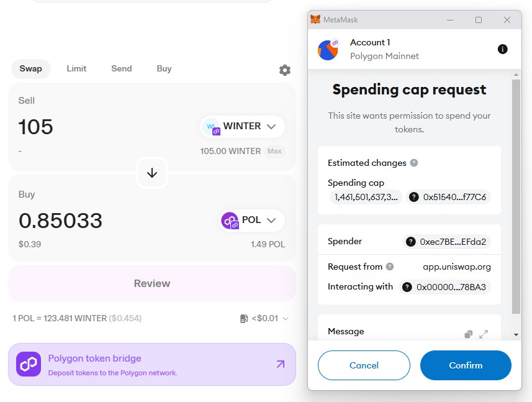532x402 pixels.
Task: Copy the message with copy icon
Action: coord(469,334)
